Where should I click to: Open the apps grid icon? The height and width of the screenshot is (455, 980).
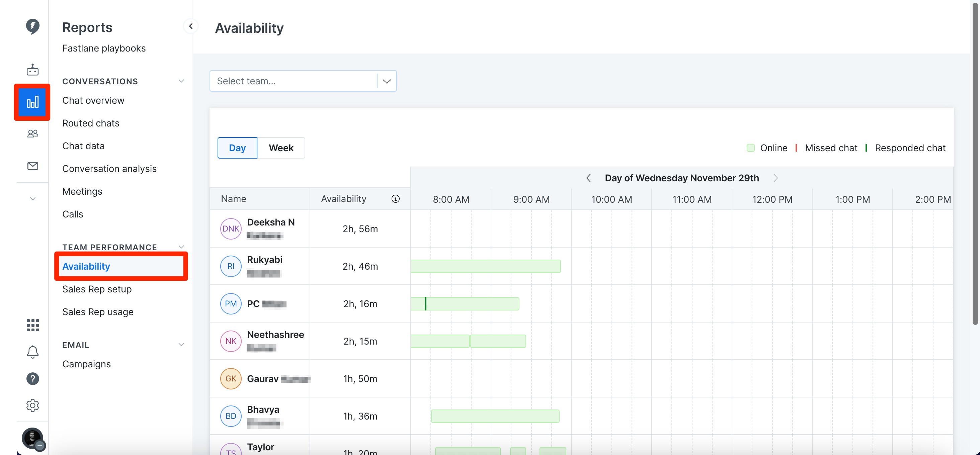point(33,325)
